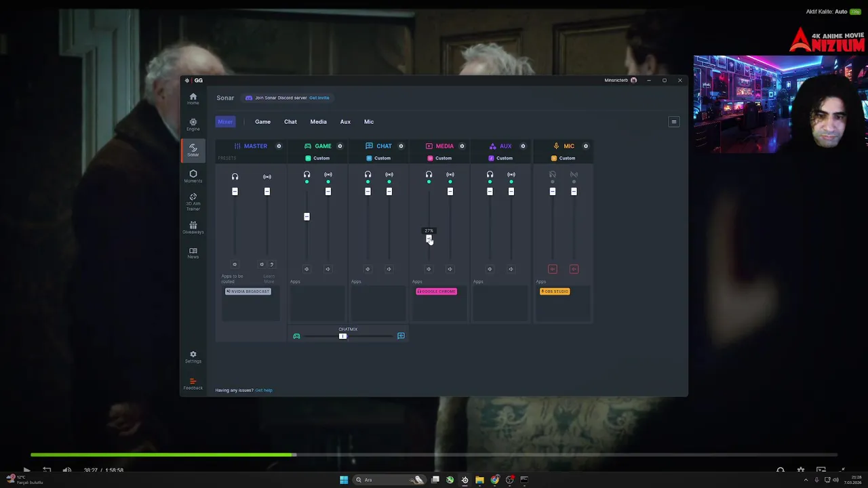Open MEDIA channel gear settings
Image resolution: width=868 pixels, height=488 pixels.
pos(462,146)
